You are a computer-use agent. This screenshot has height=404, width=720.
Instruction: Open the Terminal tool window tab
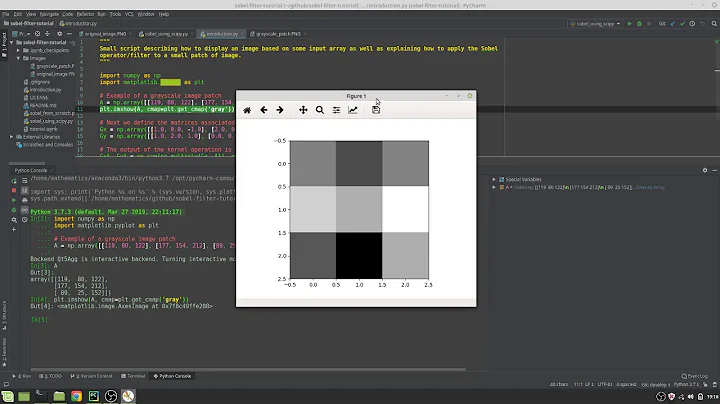pyautogui.click(x=133, y=376)
